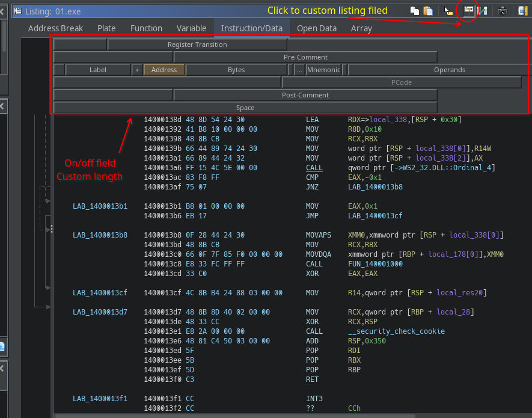This screenshot has height=418, width=532.
Task: Click the RET mnemonic
Action: tap(312, 380)
